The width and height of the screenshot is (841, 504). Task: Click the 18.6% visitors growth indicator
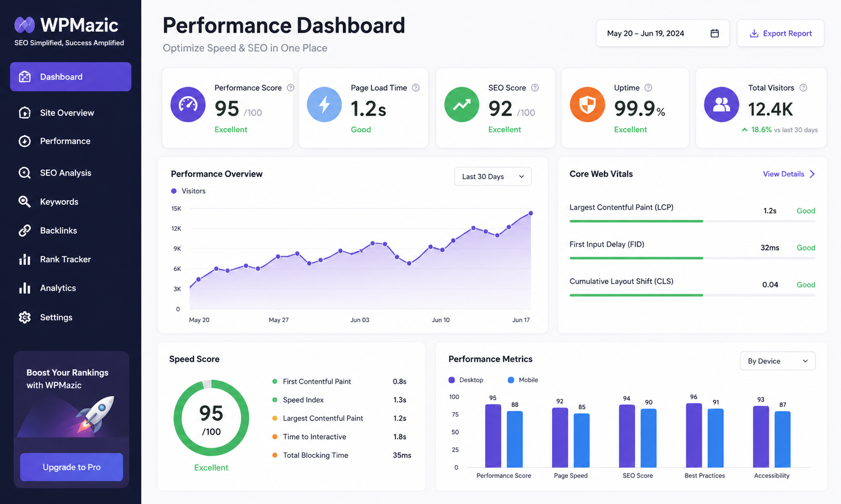[756, 130]
